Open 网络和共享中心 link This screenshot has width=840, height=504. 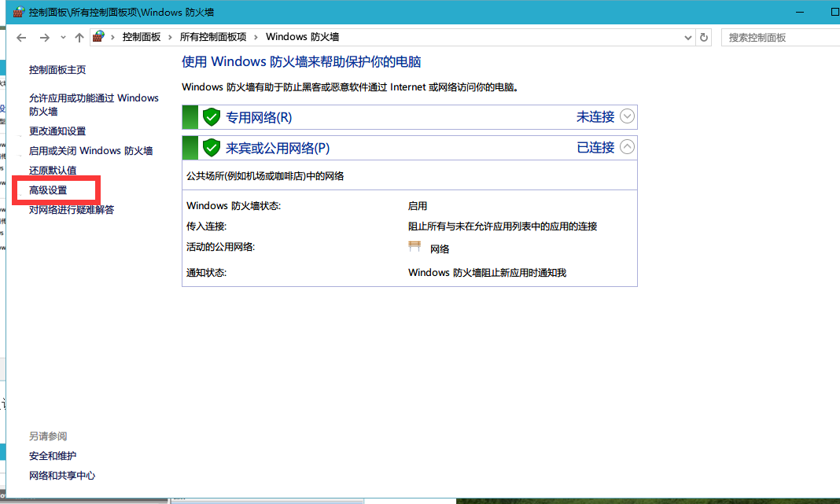click(62, 476)
